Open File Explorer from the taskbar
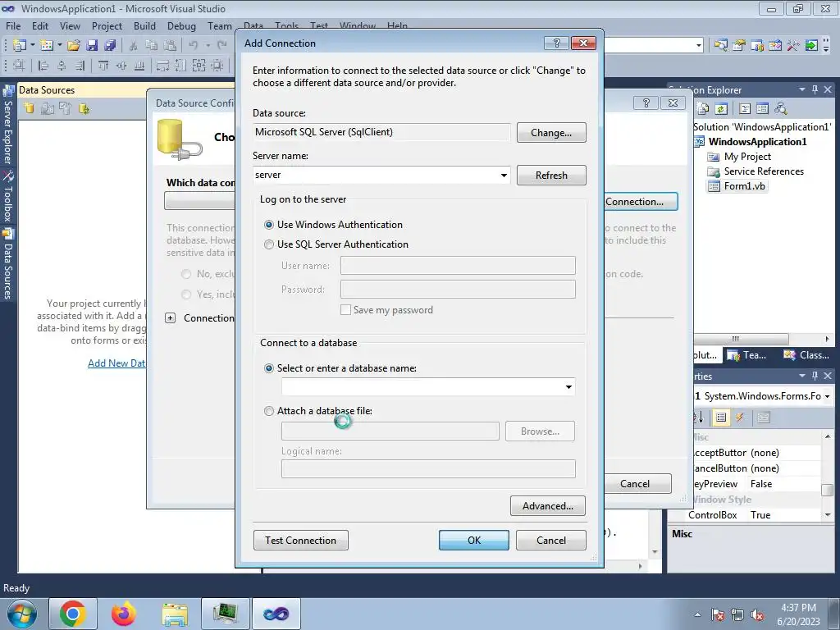Screen dimensions: 840x630 pyautogui.click(x=175, y=614)
